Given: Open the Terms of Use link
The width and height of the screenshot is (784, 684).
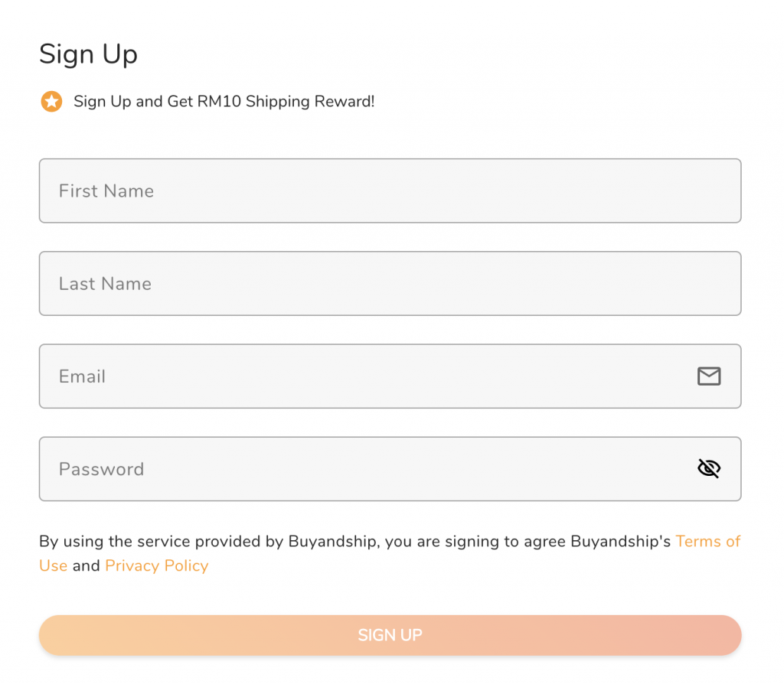Looking at the screenshot, I should 707,541.
